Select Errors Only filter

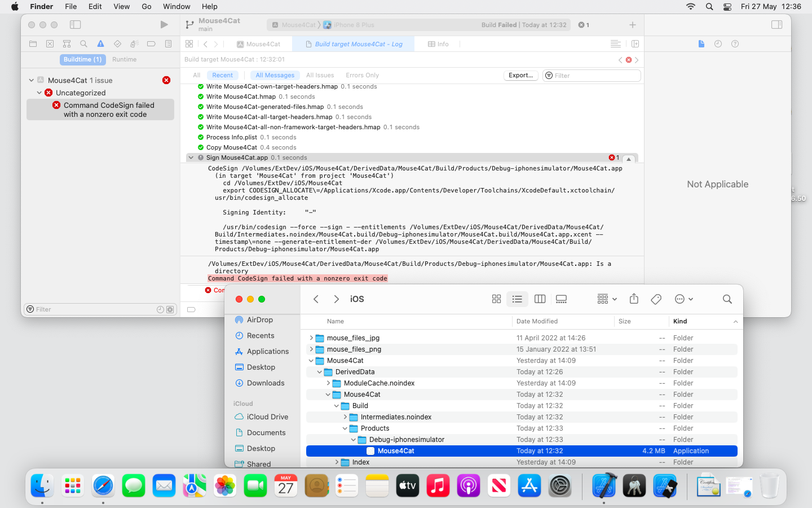click(x=362, y=75)
